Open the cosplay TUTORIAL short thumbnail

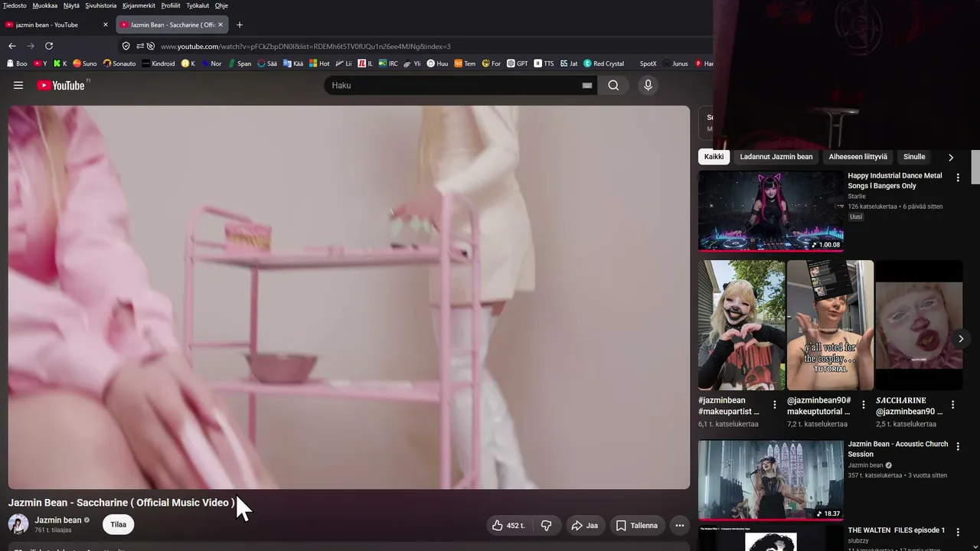[831, 325]
